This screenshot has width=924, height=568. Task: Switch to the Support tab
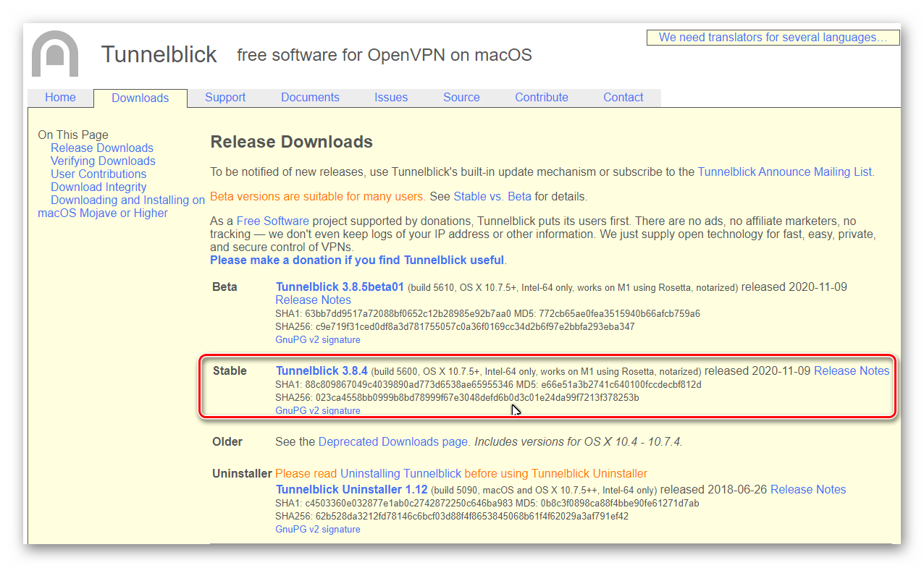(x=224, y=98)
